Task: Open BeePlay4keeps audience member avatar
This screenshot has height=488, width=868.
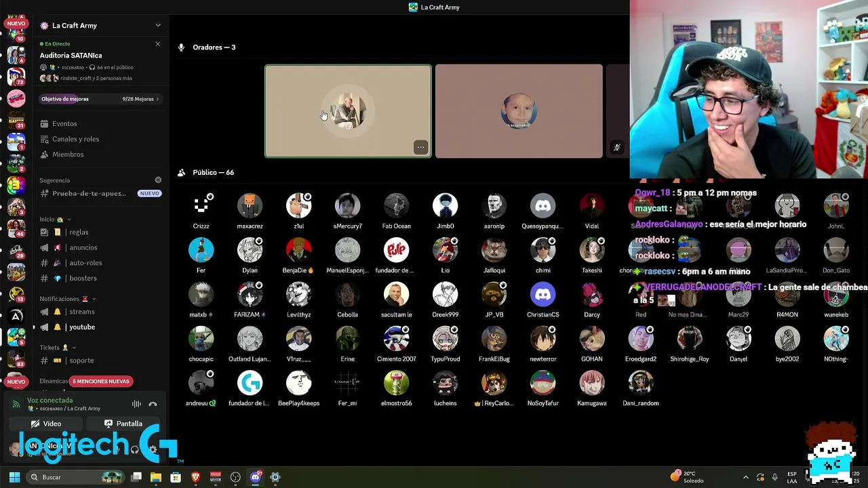Action: point(298,383)
